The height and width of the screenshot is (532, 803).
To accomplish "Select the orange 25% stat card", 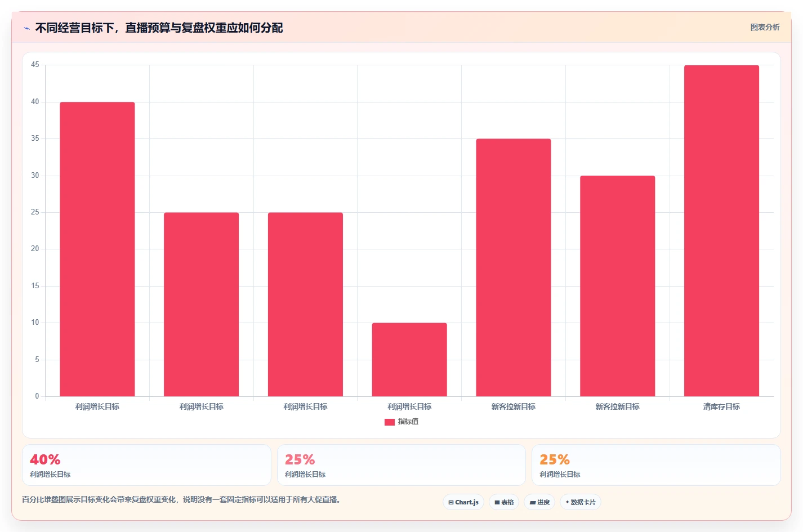I will (x=656, y=465).
